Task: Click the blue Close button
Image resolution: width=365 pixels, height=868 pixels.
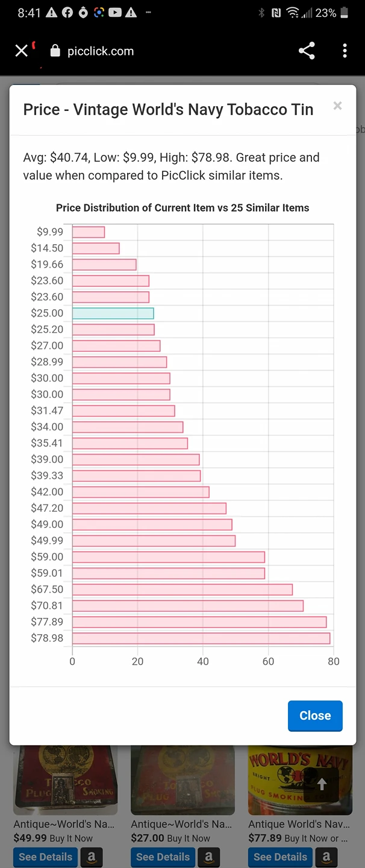Action: 315,715
